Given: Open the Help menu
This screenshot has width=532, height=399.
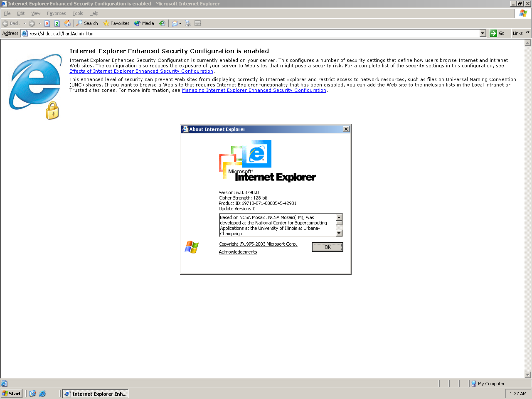Looking at the screenshot, I should click(x=94, y=13).
